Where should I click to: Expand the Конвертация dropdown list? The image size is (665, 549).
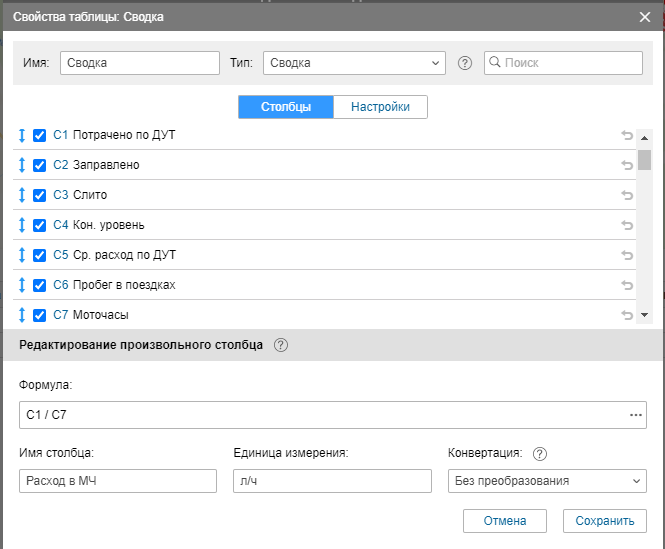tap(547, 481)
